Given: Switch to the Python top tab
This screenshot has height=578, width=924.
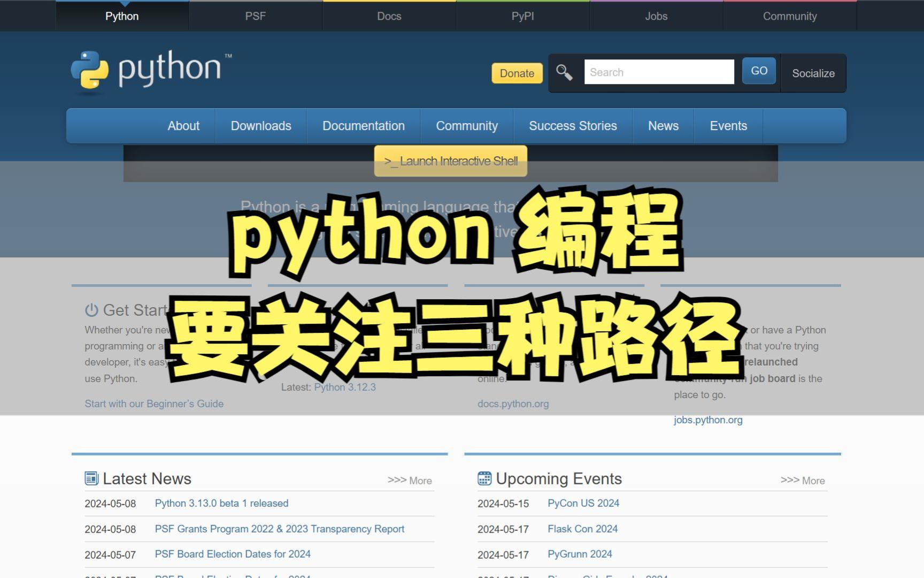Looking at the screenshot, I should [122, 16].
